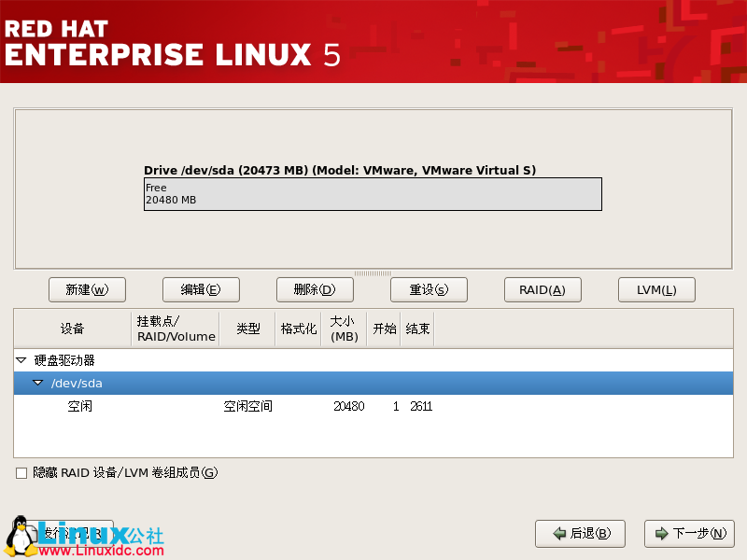Viewport: 747px width, 560px height.
Task: Select the /dev/sda drive row
Action: (75, 383)
